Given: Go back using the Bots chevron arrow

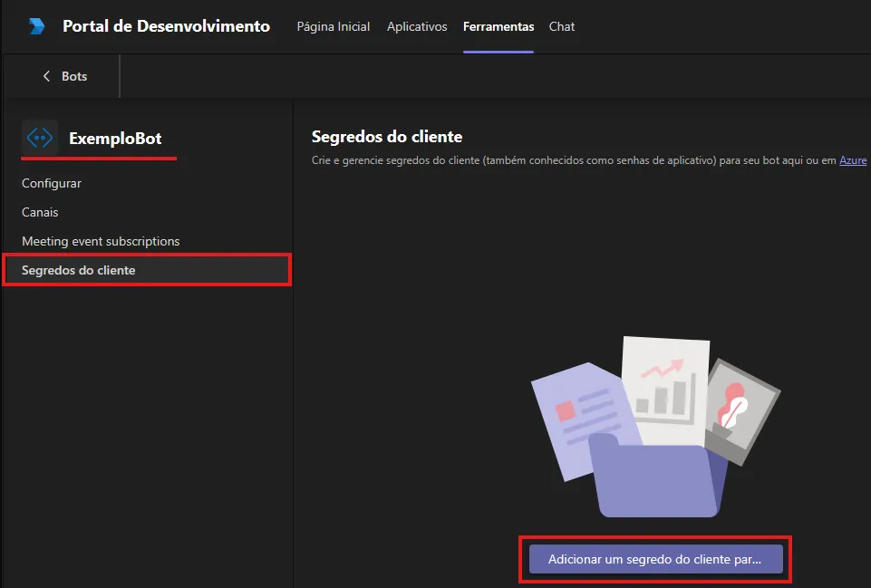Looking at the screenshot, I should point(46,76).
